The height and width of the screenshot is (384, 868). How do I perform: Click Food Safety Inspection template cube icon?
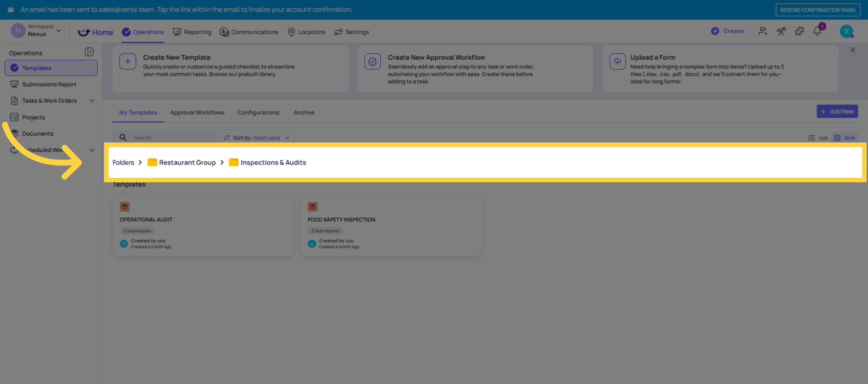point(313,207)
